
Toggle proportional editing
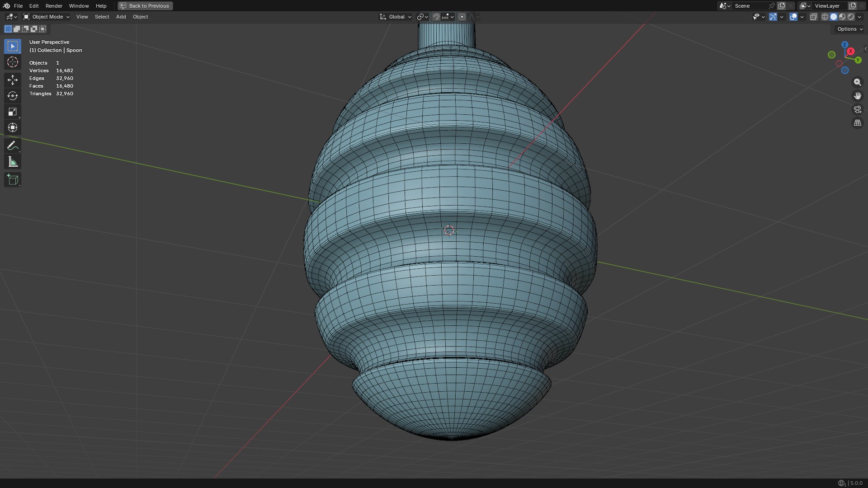[x=462, y=17]
